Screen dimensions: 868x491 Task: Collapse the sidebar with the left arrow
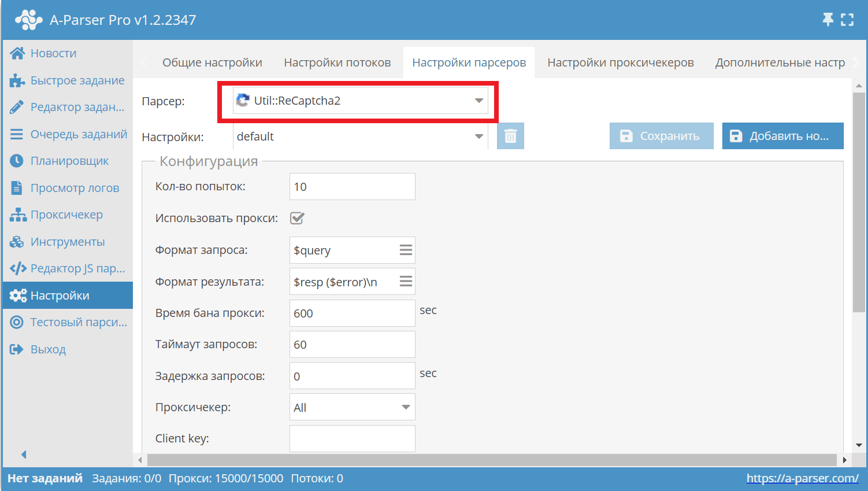tap(24, 455)
